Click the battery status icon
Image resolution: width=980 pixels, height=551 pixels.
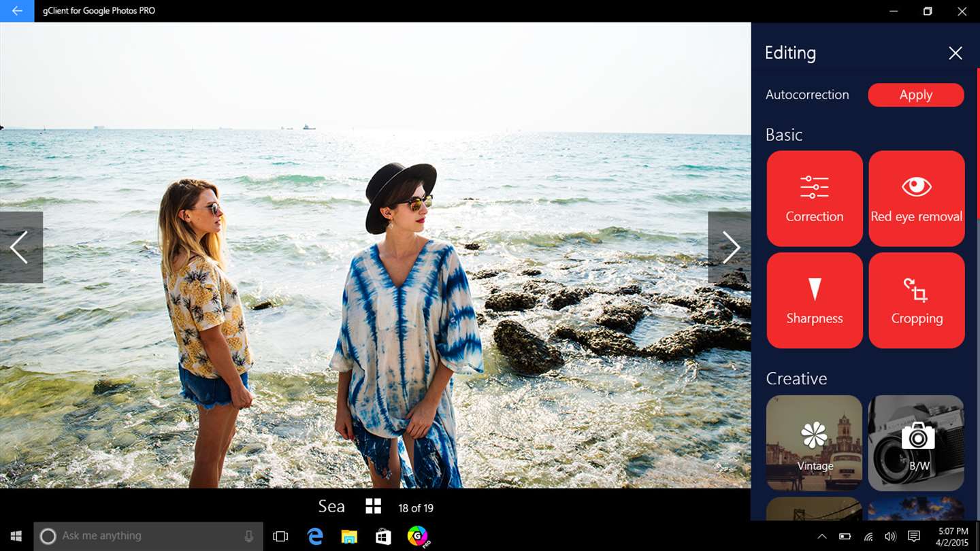845,536
